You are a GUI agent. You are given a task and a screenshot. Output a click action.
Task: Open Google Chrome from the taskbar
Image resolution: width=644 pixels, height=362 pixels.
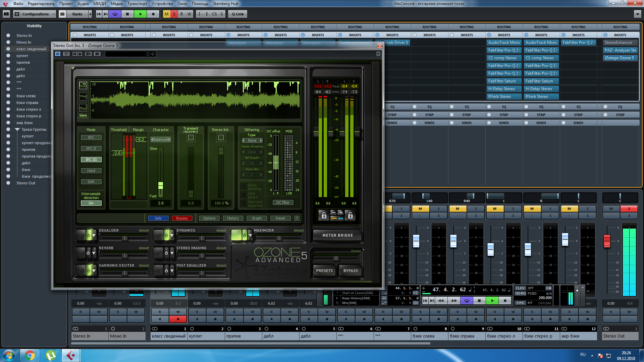[30, 355]
